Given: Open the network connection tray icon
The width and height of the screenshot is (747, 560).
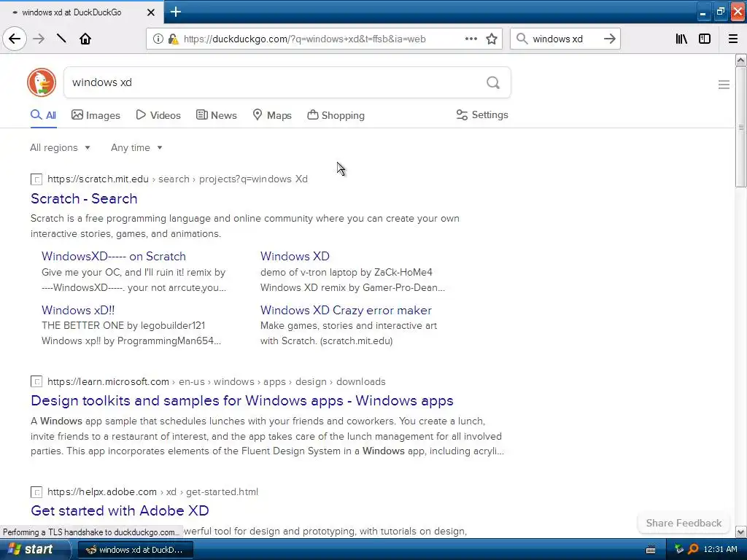Looking at the screenshot, I should (x=679, y=549).
